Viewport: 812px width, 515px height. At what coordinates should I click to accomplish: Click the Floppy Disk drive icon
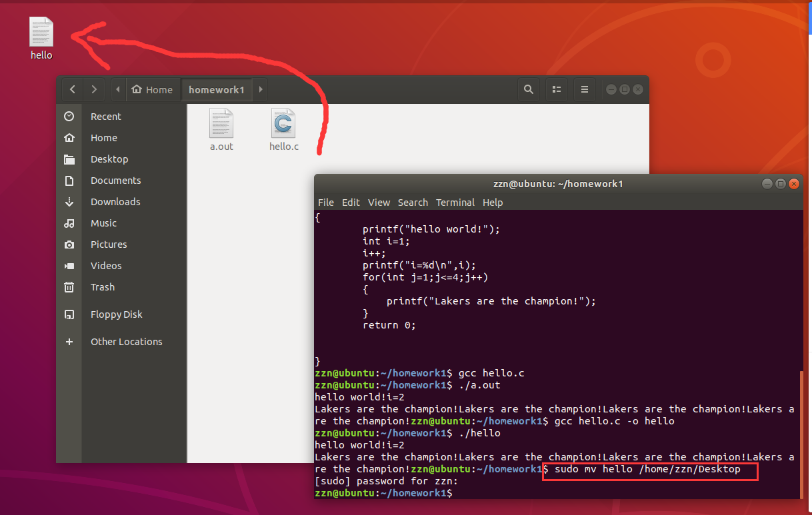pos(69,314)
